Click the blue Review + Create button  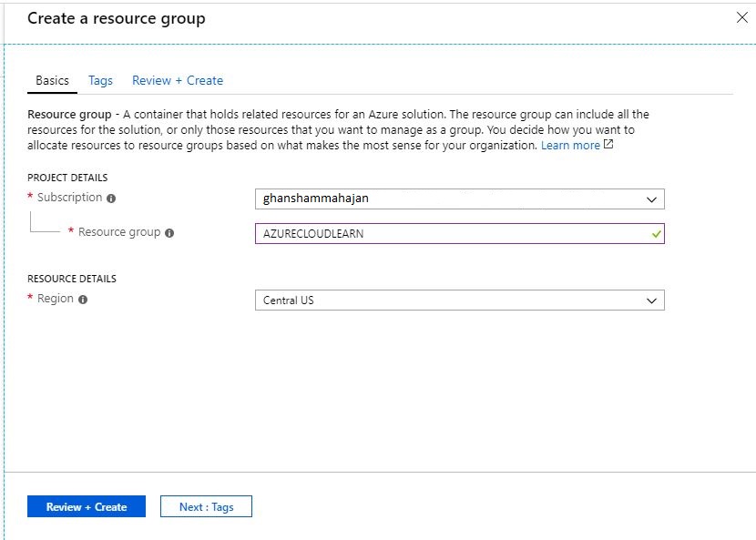pyautogui.click(x=86, y=506)
